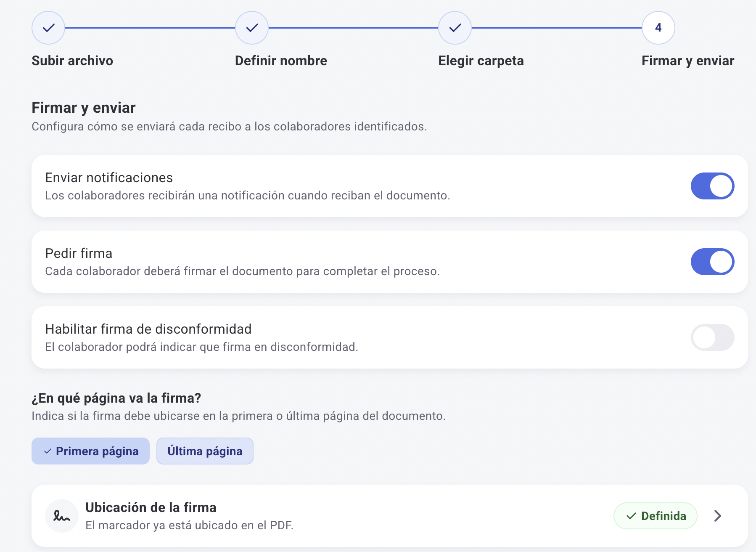Viewport: 756px width, 552px height.
Task: Go to Elegir carpeta step label
Action: 481,61
